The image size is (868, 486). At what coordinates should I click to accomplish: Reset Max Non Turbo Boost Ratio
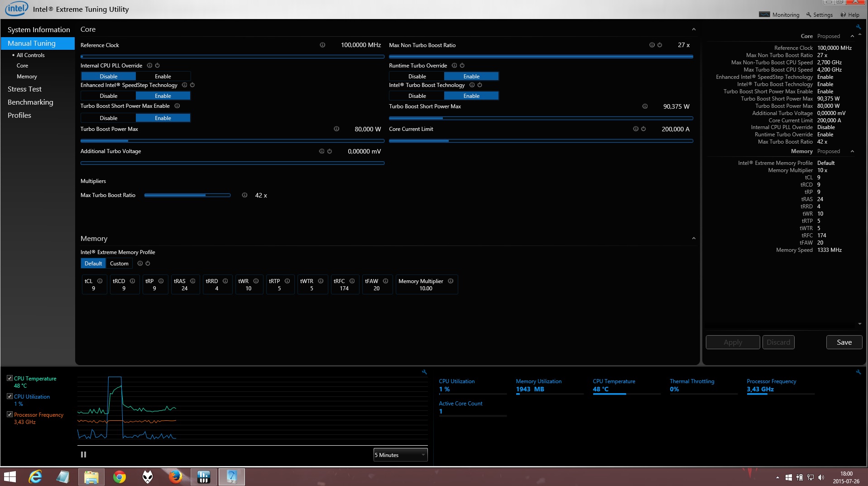pos(659,45)
